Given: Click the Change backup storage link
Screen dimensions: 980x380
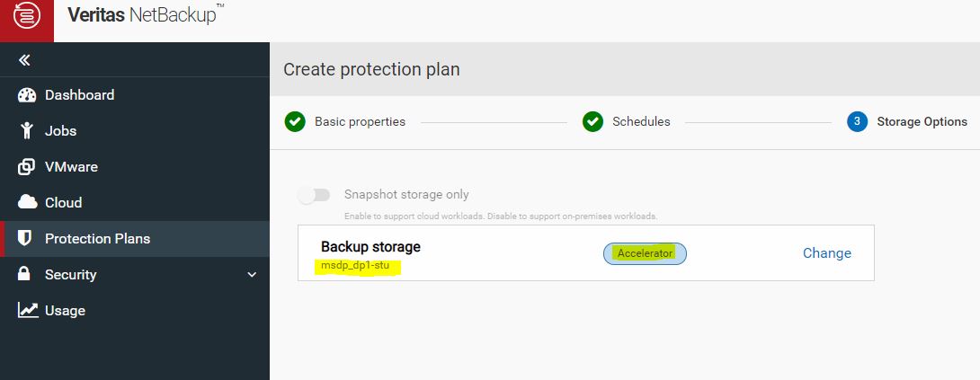Looking at the screenshot, I should point(826,253).
